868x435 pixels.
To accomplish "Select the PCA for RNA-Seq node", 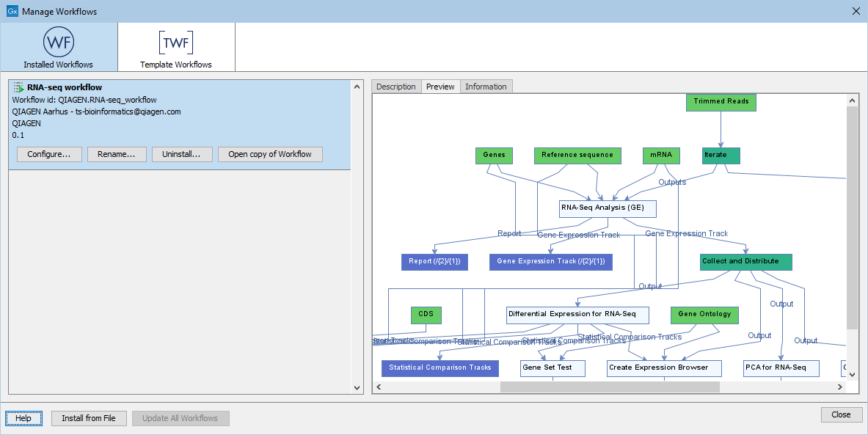I will [x=781, y=368].
